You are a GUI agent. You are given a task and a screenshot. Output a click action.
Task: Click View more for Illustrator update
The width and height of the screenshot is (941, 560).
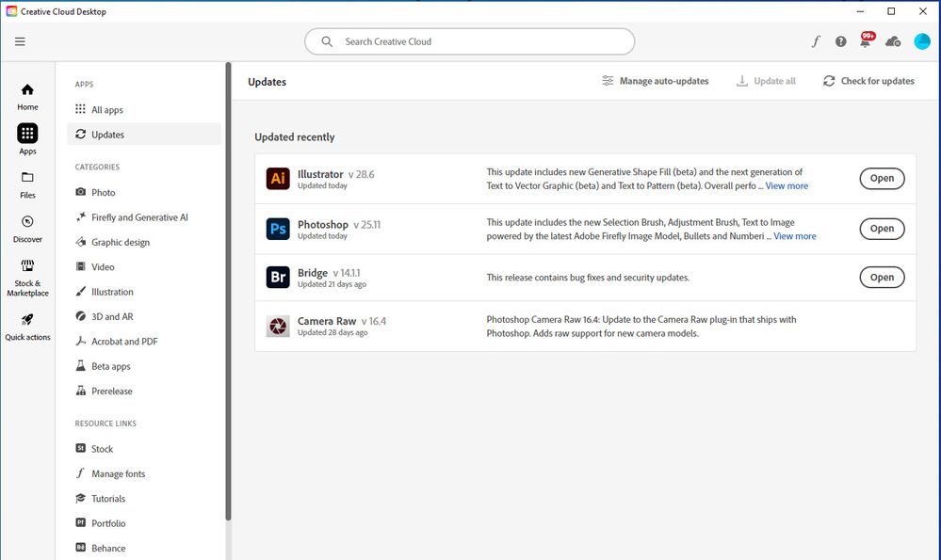pyautogui.click(x=787, y=185)
